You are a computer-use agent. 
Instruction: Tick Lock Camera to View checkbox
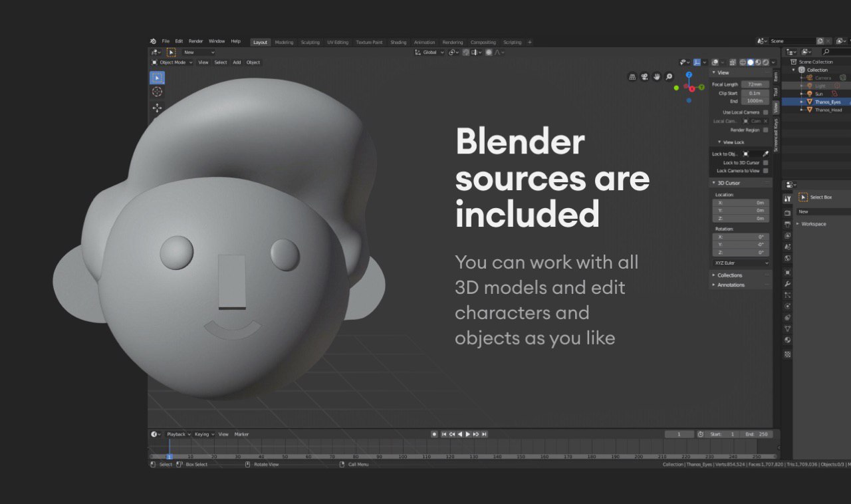[765, 171]
